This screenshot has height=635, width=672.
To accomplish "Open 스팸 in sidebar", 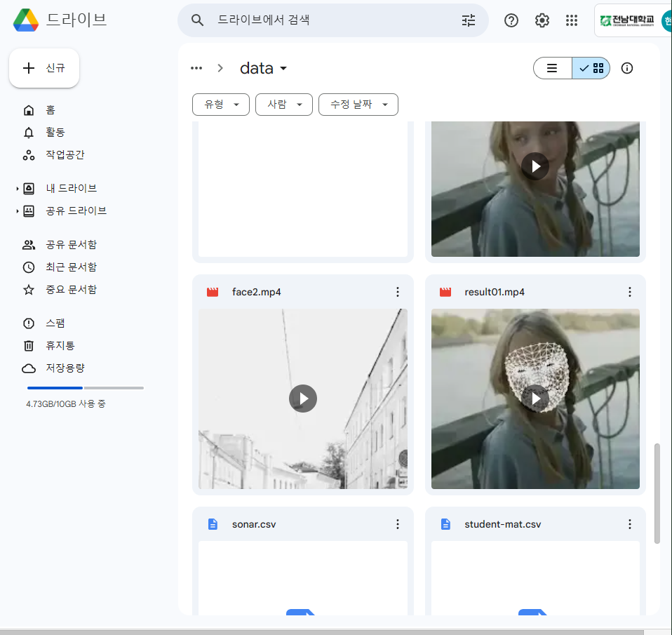I will (55, 323).
